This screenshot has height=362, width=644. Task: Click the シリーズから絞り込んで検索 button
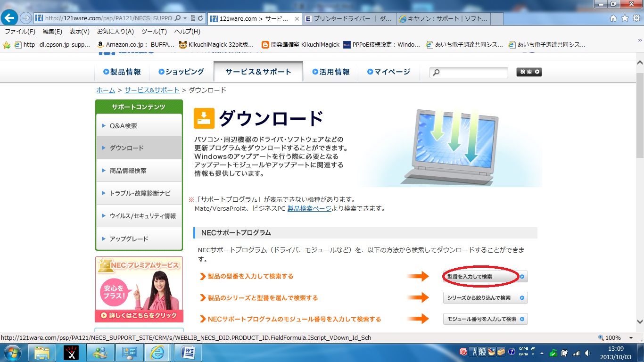(486, 298)
